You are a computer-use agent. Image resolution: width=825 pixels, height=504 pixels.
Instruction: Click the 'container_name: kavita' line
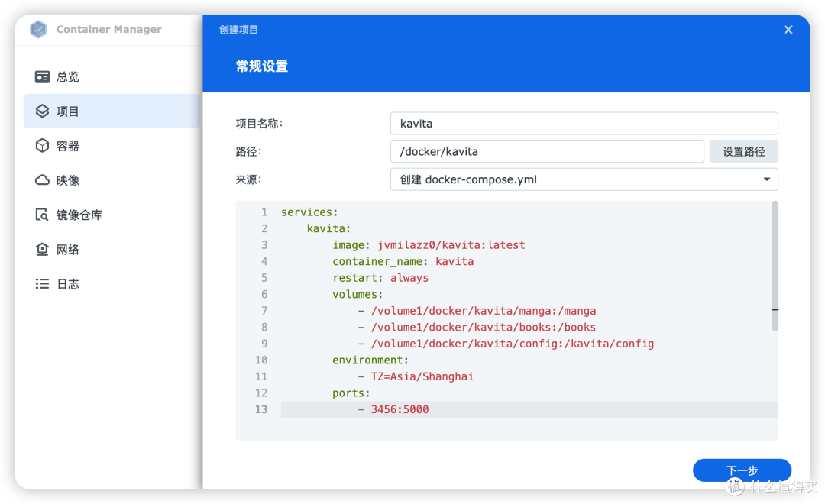(403, 261)
